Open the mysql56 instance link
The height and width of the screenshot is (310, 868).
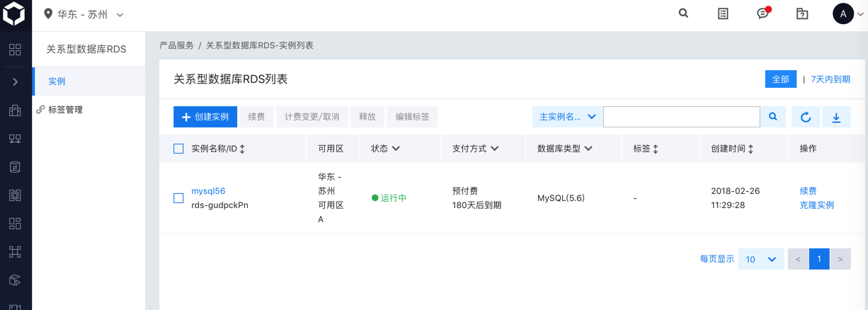point(208,191)
